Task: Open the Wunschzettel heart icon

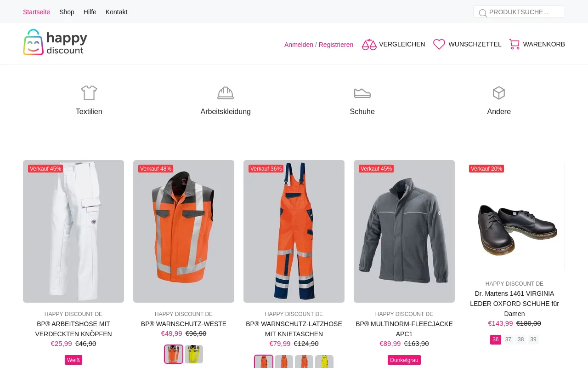Action: tap(439, 45)
